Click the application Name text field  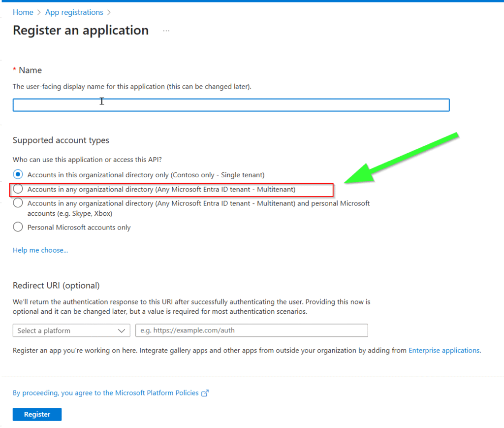point(231,105)
